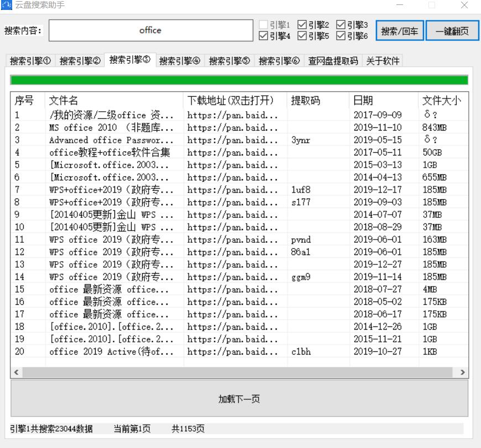Select row 1 /我的资源/二级office 资...
This screenshot has width=481, height=448.
pos(239,115)
